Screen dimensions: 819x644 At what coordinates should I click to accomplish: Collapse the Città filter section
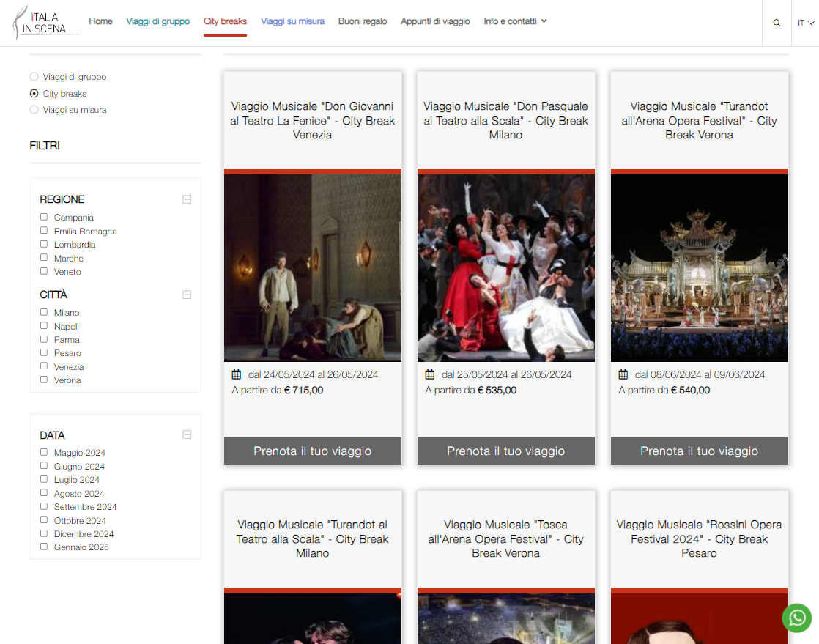coord(187,295)
